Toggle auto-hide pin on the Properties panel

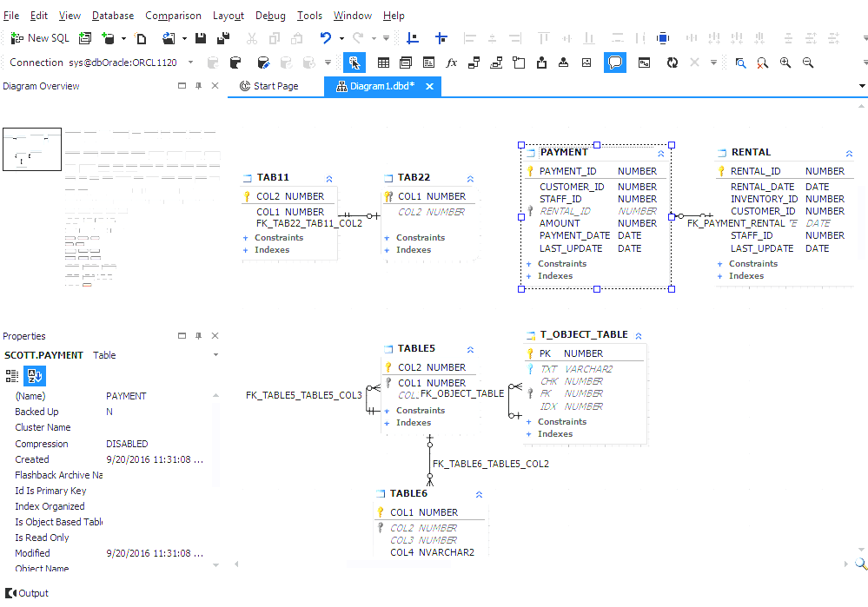[199, 335]
